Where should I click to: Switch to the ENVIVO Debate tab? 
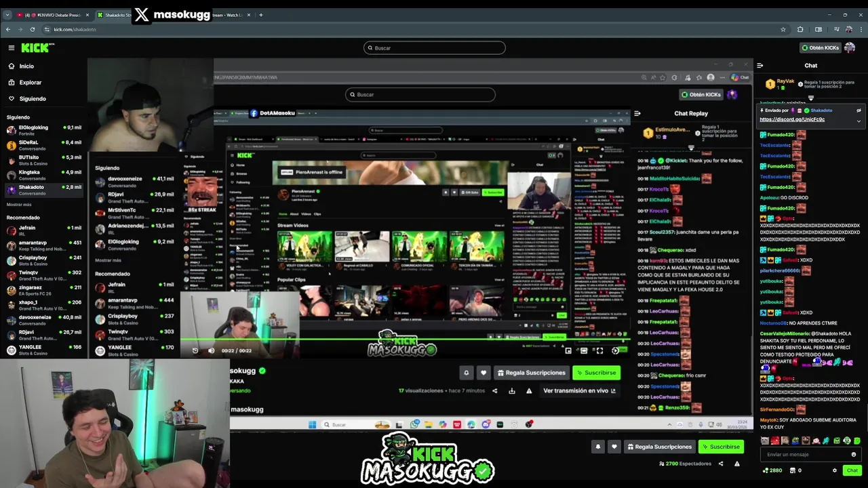52,15
